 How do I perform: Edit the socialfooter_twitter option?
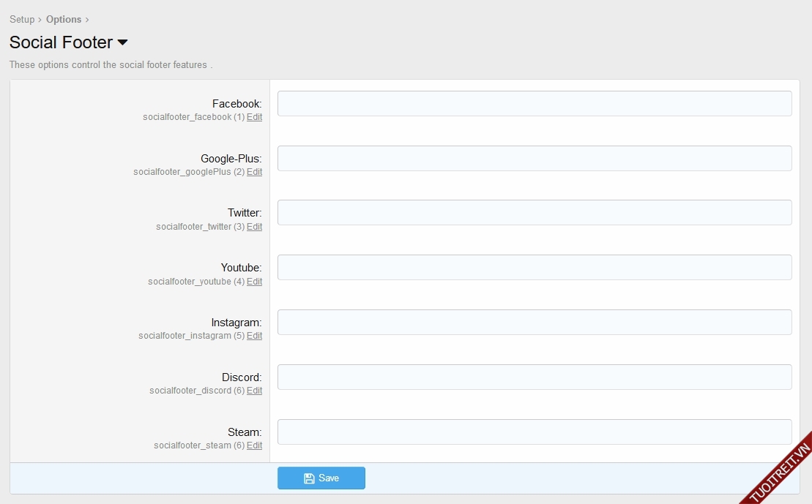254,227
